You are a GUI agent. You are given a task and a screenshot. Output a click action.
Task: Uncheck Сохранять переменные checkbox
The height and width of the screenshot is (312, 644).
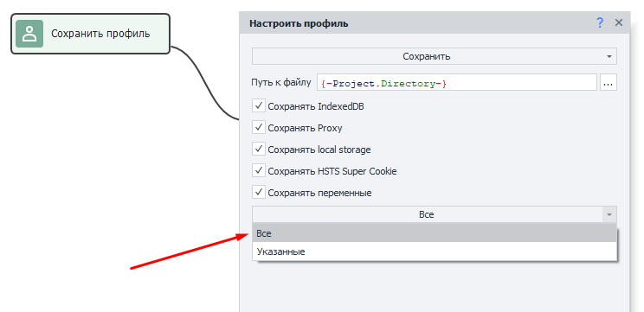259,192
